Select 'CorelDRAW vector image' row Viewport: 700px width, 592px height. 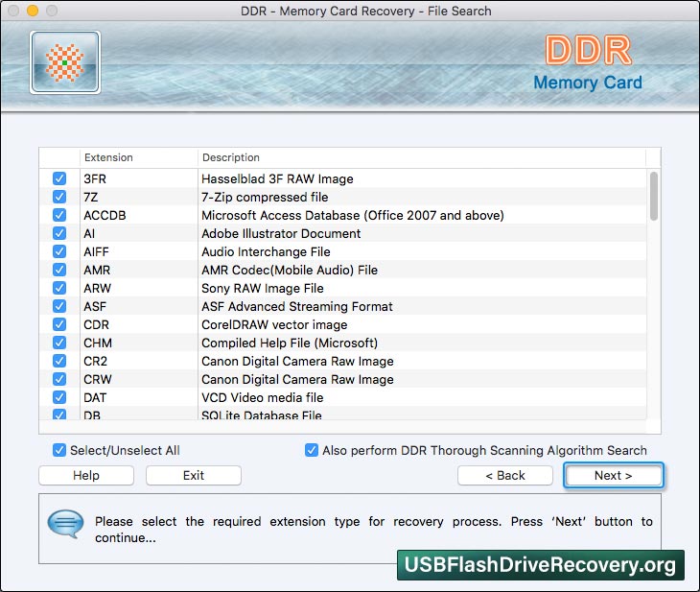[343, 324]
